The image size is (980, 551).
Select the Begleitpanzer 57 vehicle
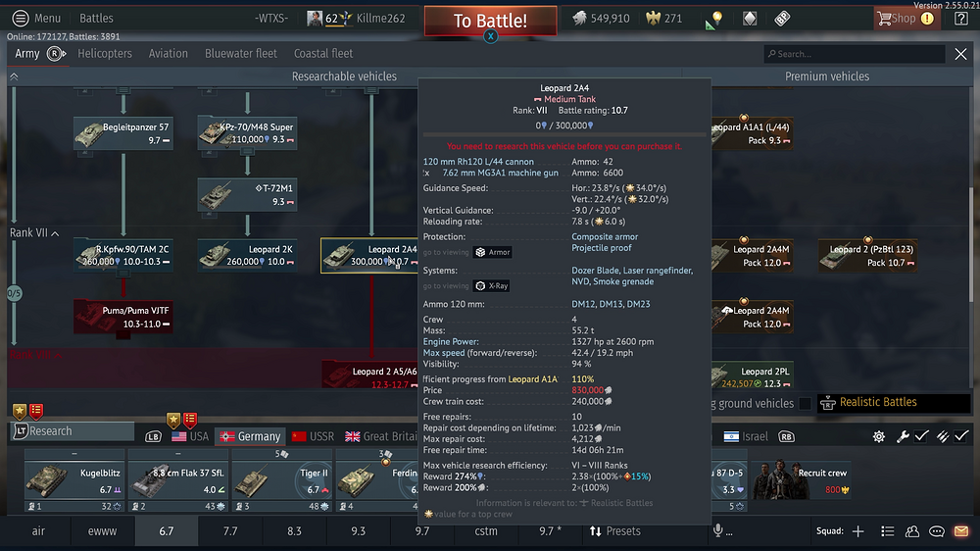123,133
